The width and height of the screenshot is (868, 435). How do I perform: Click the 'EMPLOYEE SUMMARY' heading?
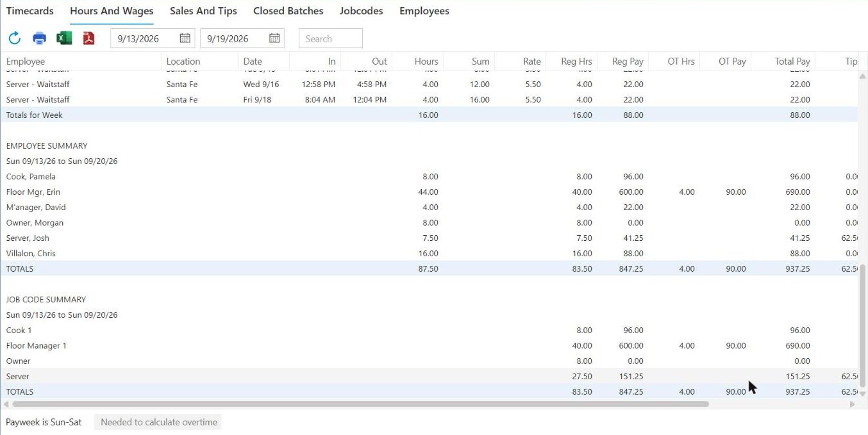(47, 146)
